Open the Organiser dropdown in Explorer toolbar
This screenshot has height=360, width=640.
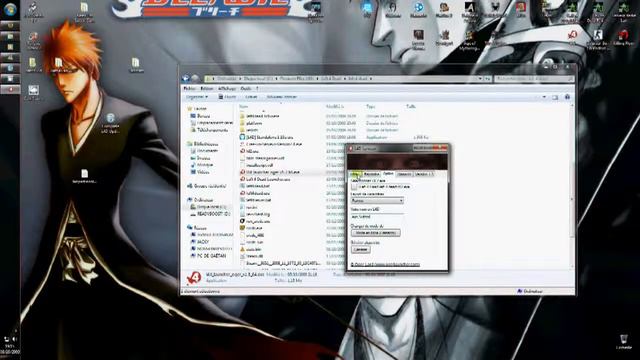tap(197, 97)
